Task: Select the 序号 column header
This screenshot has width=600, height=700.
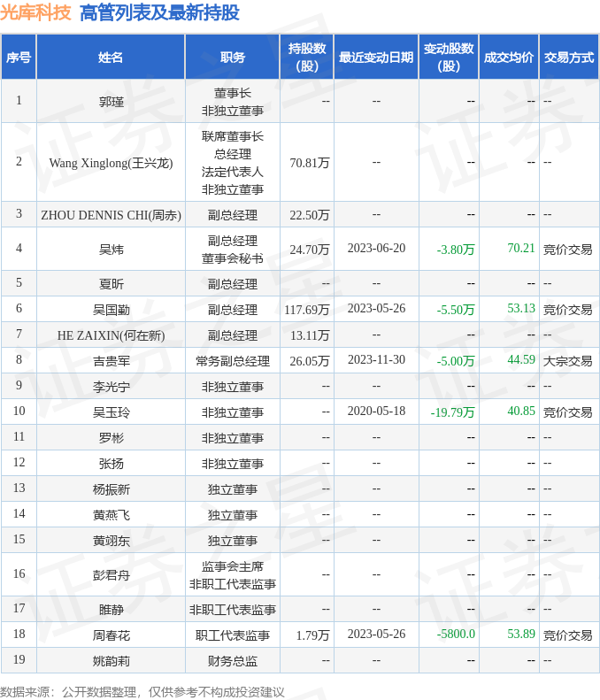Action: coord(19,58)
